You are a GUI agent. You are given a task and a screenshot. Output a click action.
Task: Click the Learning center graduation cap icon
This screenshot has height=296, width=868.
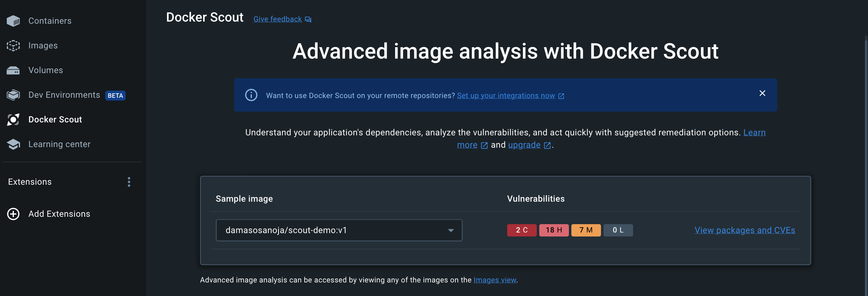coord(13,144)
